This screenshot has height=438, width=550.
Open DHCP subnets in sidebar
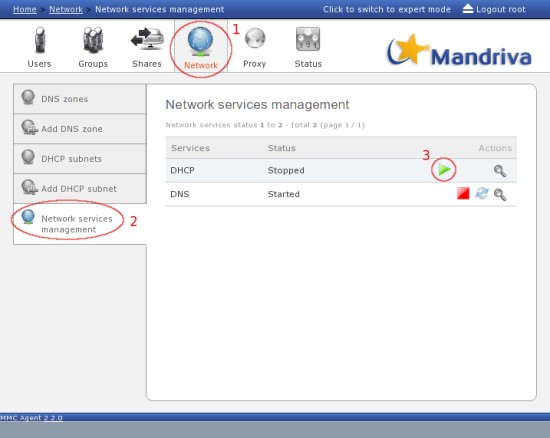tap(80, 159)
